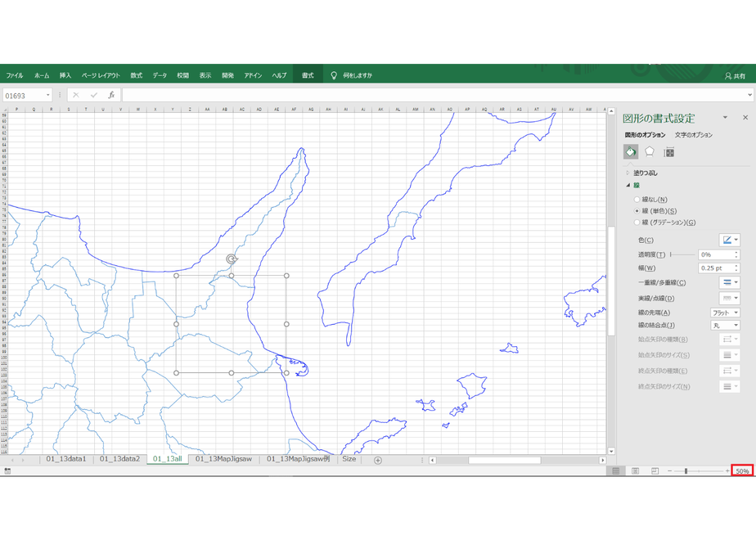756x540 pixels.
Task: Open the ページレイアウト ribbon tab
Action: (101, 75)
